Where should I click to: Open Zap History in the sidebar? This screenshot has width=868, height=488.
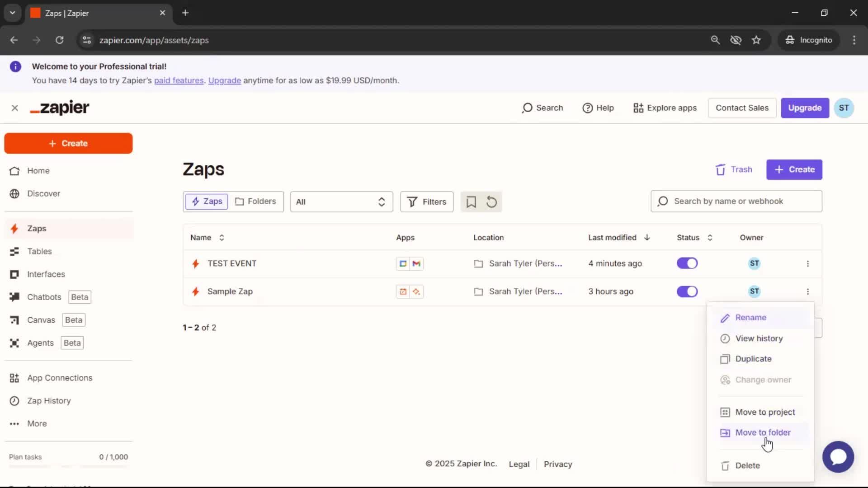click(68, 401)
